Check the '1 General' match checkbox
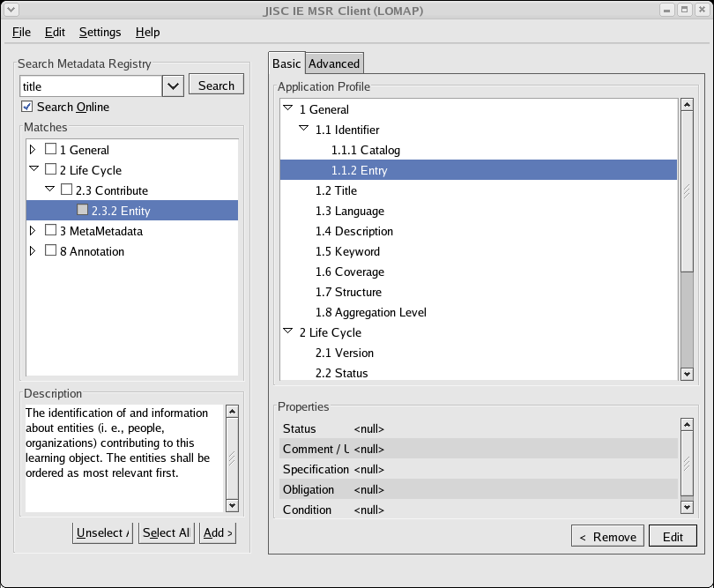 click(x=50, y=149)
